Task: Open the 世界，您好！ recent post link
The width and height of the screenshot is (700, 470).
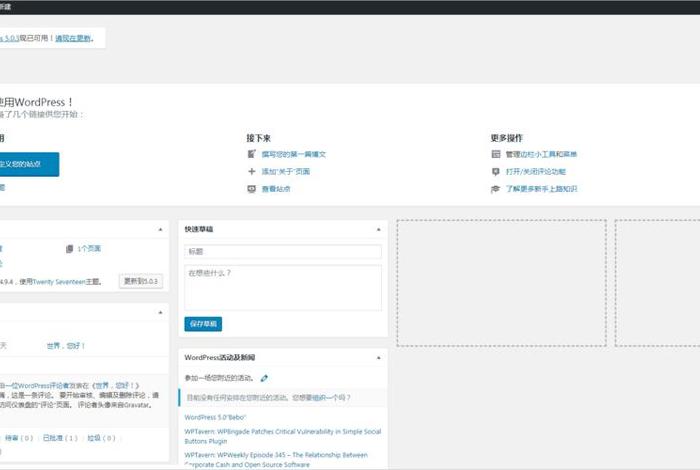Action: click(66, 345)
